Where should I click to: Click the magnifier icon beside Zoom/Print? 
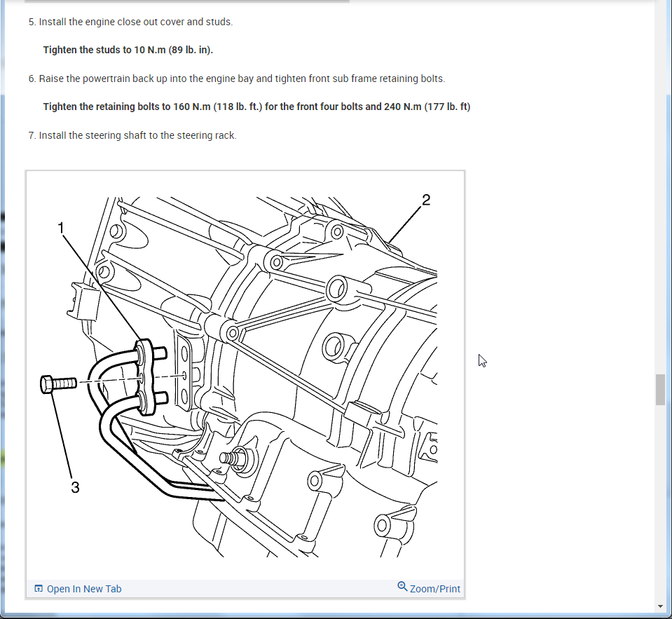click(x=402, y=587)
